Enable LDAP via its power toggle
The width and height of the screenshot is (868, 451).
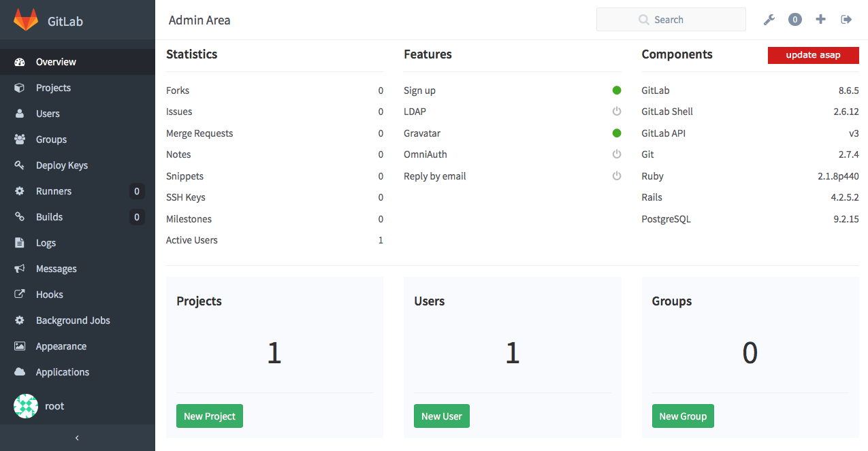pyautogui.click(x=616, y=111)
